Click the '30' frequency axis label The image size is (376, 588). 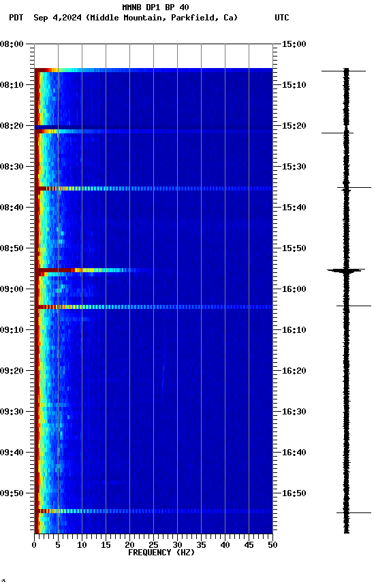[177, 545]
